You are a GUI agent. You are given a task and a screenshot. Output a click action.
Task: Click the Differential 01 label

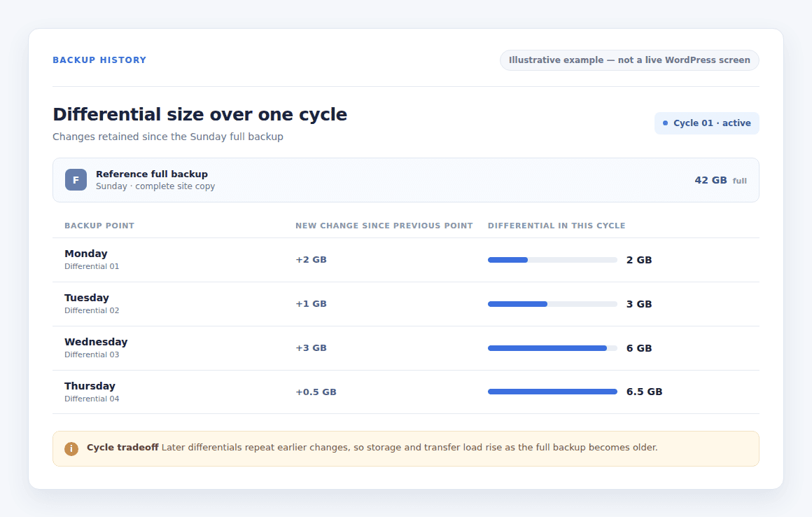[x=92, y=266]
